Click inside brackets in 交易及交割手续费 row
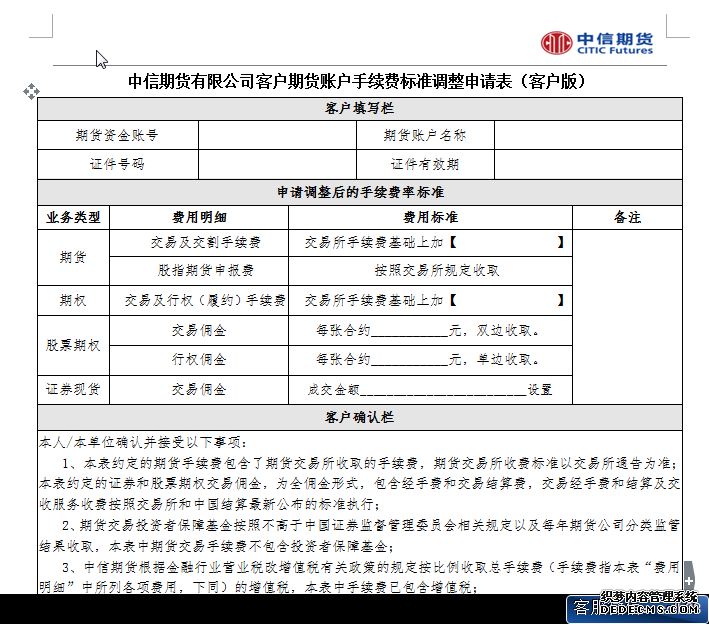This screenshot has height=624, width=709. pyautogui.click(x=507, y=243)
